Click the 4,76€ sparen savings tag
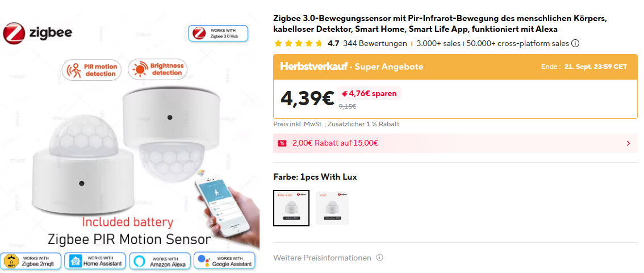644x273 pixels. [369, 94]
